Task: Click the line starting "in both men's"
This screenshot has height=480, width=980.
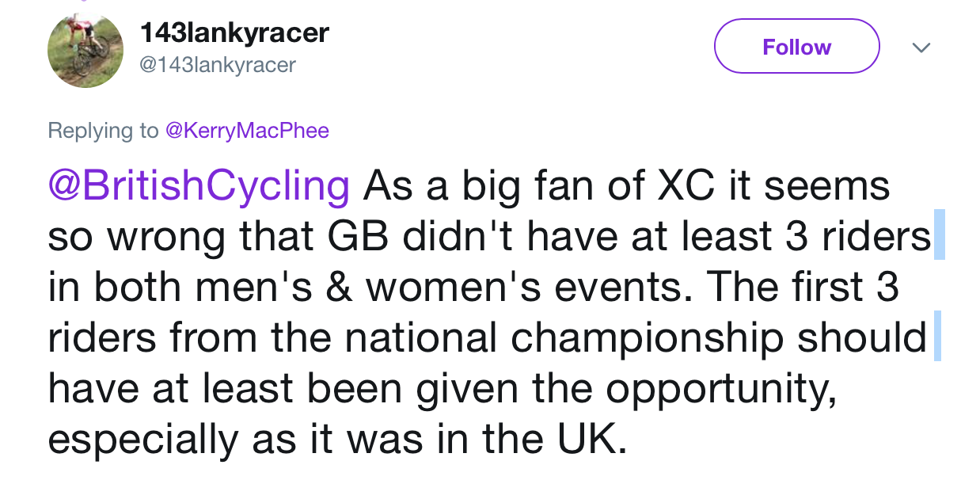Action: (473, 288)
